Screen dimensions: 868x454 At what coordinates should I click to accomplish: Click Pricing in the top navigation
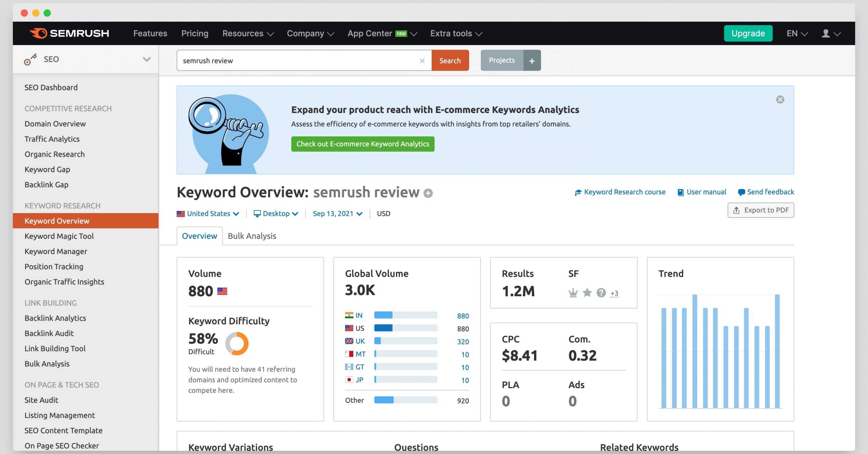(195, 33)
